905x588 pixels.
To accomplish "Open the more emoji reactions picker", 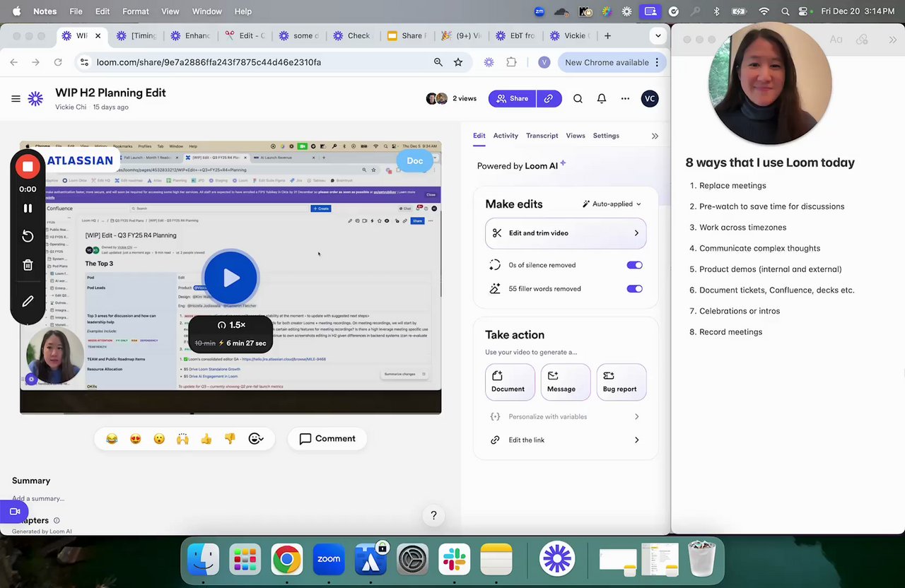I will (256, 439).
